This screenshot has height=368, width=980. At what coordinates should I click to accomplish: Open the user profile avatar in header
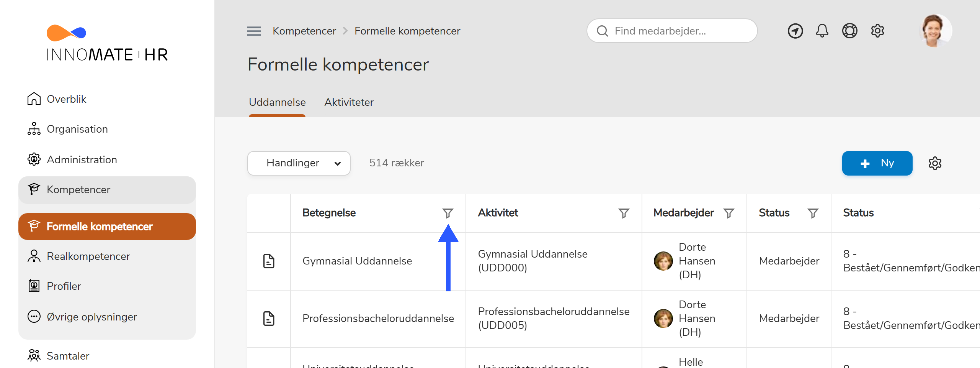(935, 31)
